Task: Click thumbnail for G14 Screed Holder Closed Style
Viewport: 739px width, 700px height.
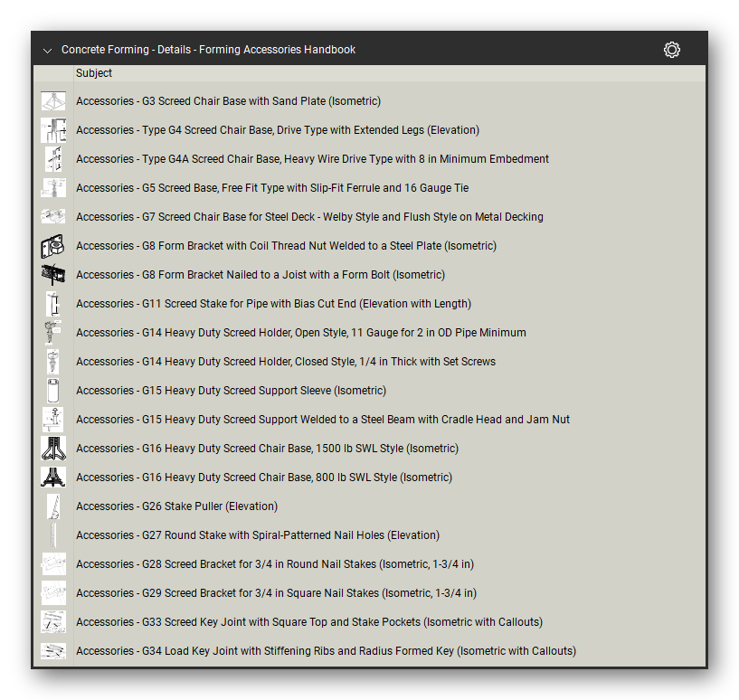Action: click(x=53, y=362)
